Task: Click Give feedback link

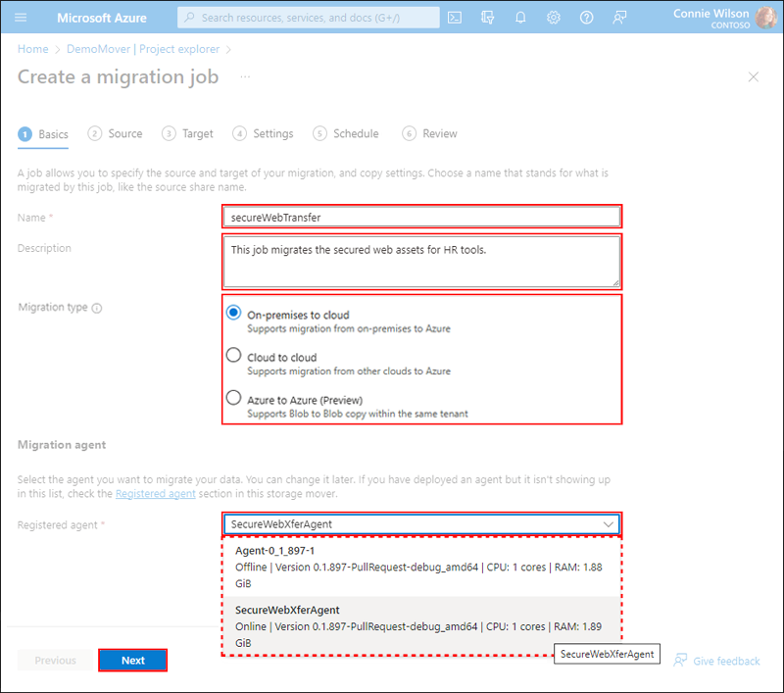Action: click(716, 661)
